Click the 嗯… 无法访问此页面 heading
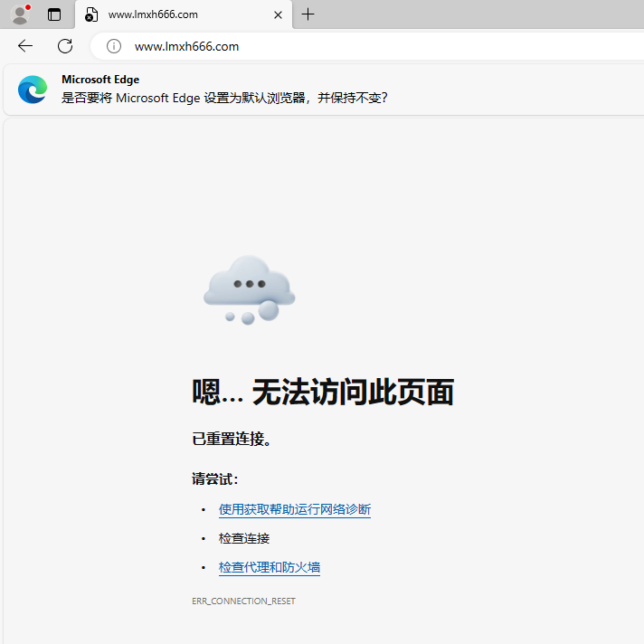Screen dimensions: 644x644 pos(323,393)
